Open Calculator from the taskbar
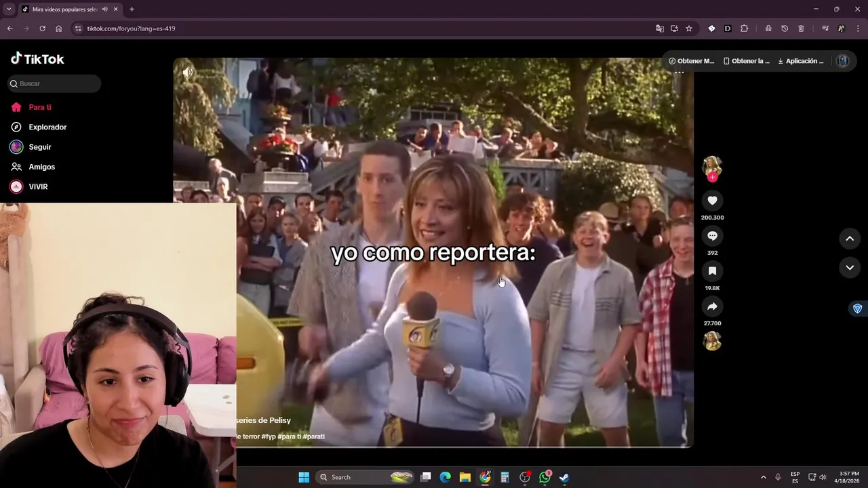868x488 pixels. pyautogui.click(x=505, y=477)
